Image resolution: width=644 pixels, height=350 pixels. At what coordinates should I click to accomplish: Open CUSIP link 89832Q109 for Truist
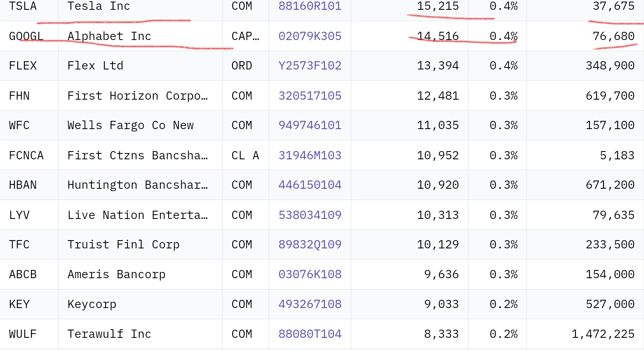(310, 244)
